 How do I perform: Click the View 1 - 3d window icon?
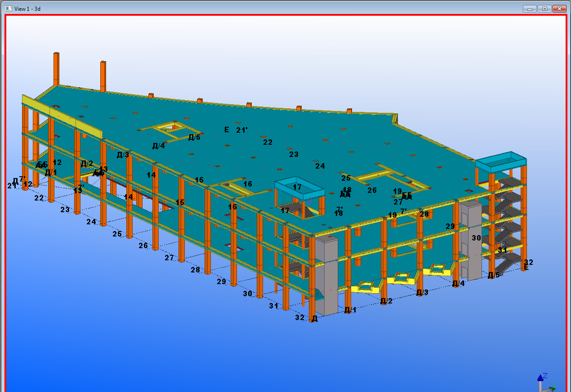click(x=8, y=9)
